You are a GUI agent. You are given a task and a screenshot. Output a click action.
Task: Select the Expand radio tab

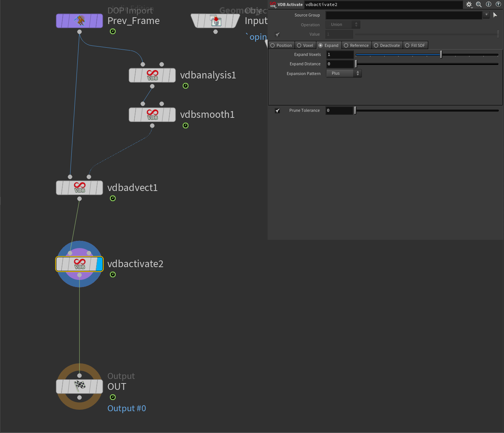point(329,45)
